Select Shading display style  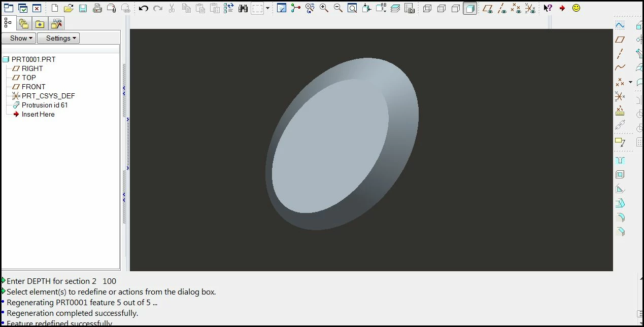(x=470, y=8)
